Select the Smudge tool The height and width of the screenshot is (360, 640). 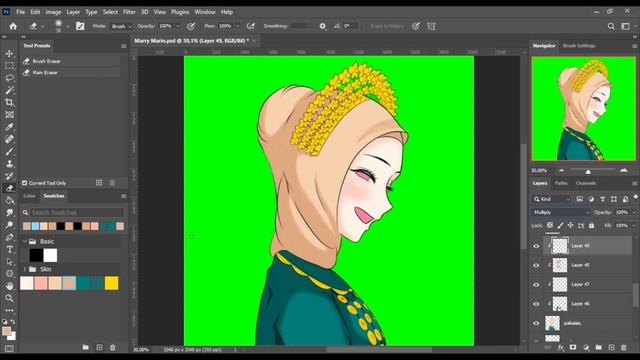[x=9, y=213]
